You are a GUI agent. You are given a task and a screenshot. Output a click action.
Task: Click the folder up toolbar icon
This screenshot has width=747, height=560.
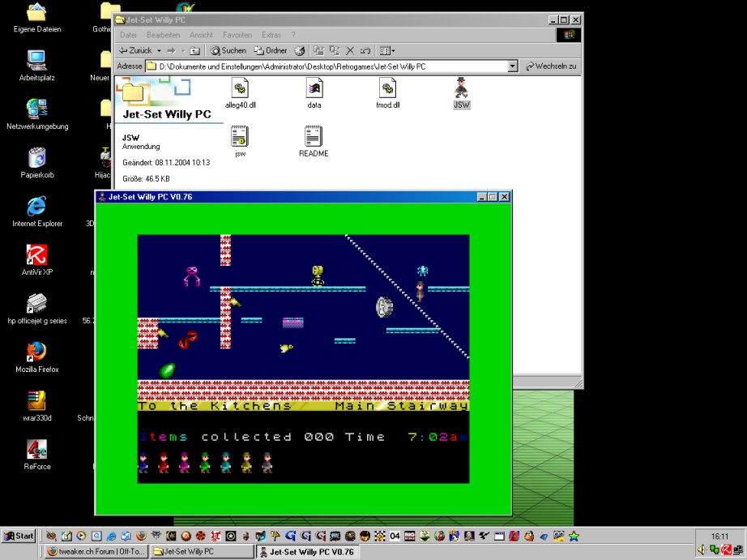point(195,50)
